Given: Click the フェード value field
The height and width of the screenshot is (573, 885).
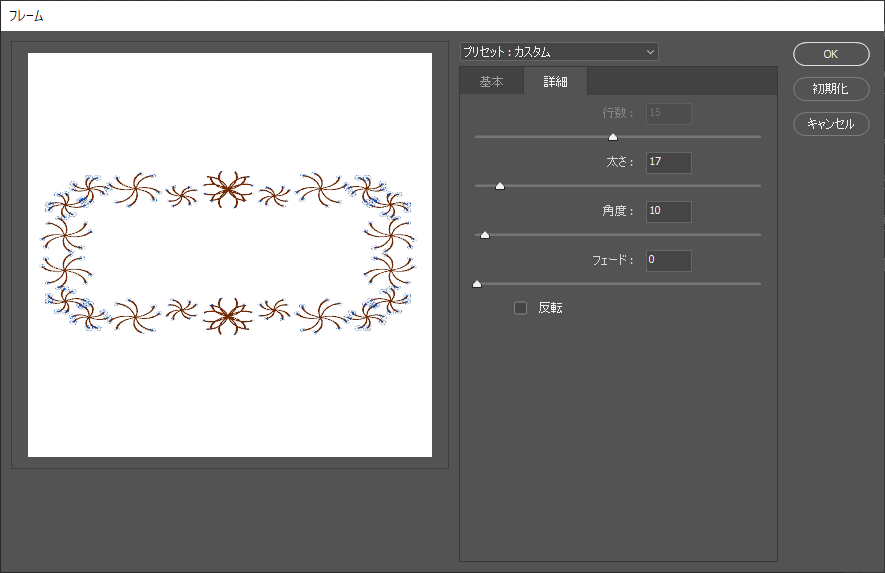Looking at the screenshot, I should (x=668, y=261).
